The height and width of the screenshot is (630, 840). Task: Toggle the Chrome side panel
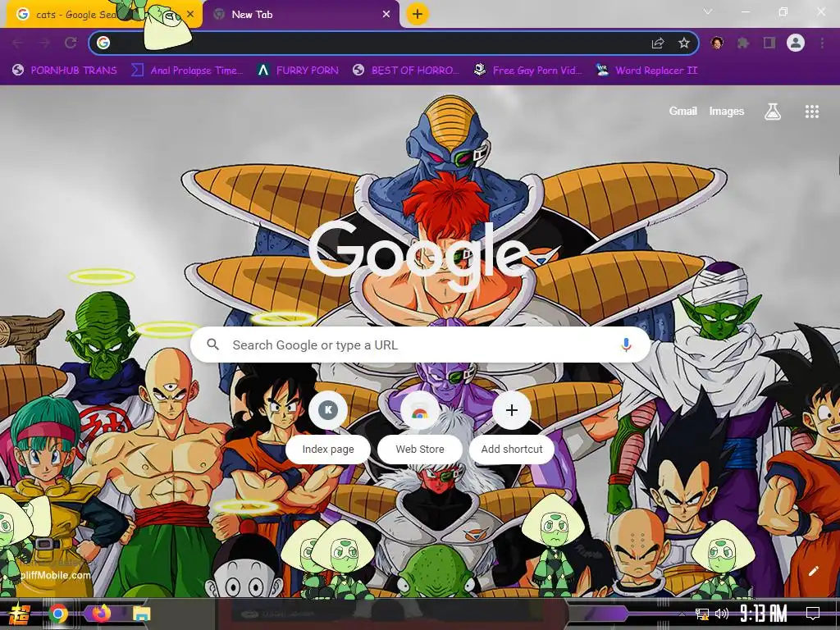click(x=769, y=43)
